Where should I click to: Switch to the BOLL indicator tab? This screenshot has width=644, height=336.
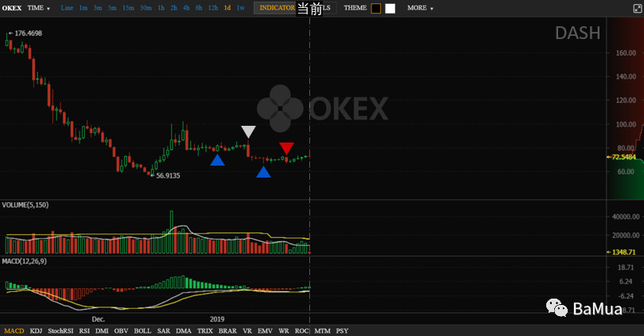pos(142,330)
